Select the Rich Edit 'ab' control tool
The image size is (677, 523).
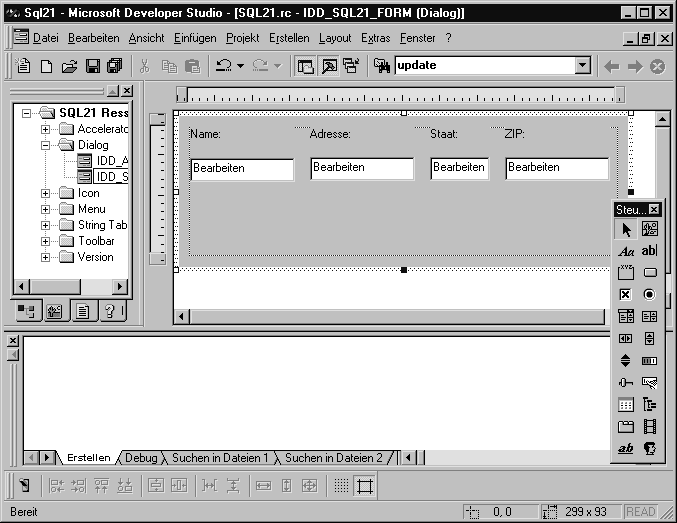[x=626, y=449]
